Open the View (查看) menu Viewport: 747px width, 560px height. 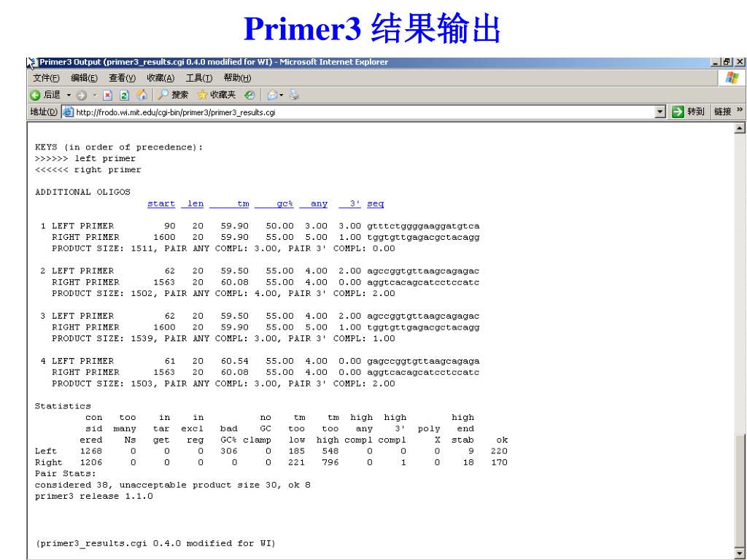pyautogui.click(x=122, y=78)
